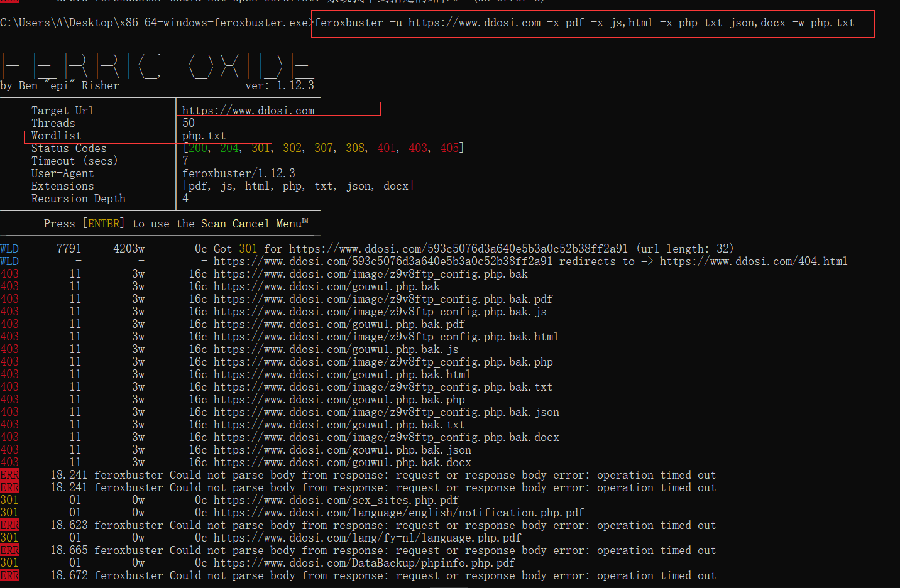
Task: Click the author line by Ben epi Risher
Action: point(59,85)
